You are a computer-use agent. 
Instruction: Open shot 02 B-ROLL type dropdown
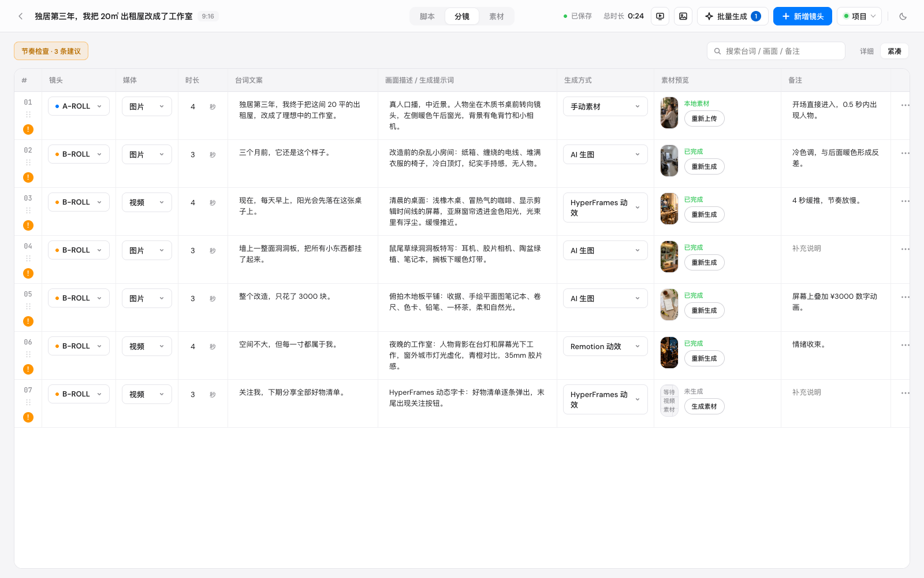coord(79,154)
